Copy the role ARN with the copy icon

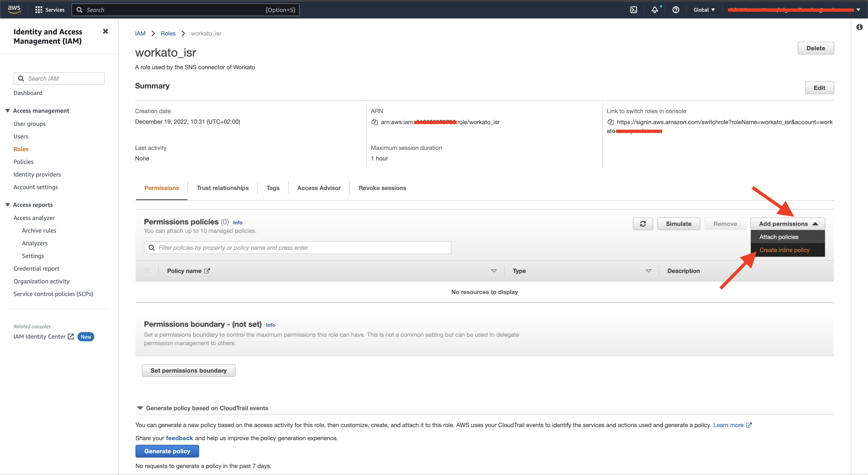point(374,122)
